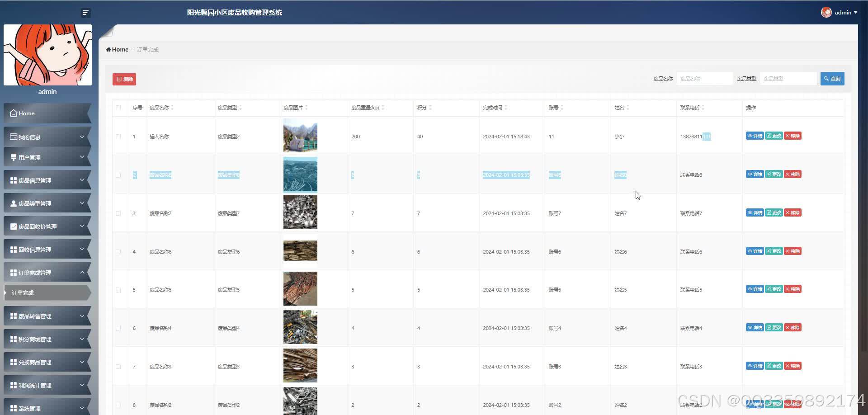Focus the 废品类型 search input
This screenshot has height=415, width=868.
[788, 79]
